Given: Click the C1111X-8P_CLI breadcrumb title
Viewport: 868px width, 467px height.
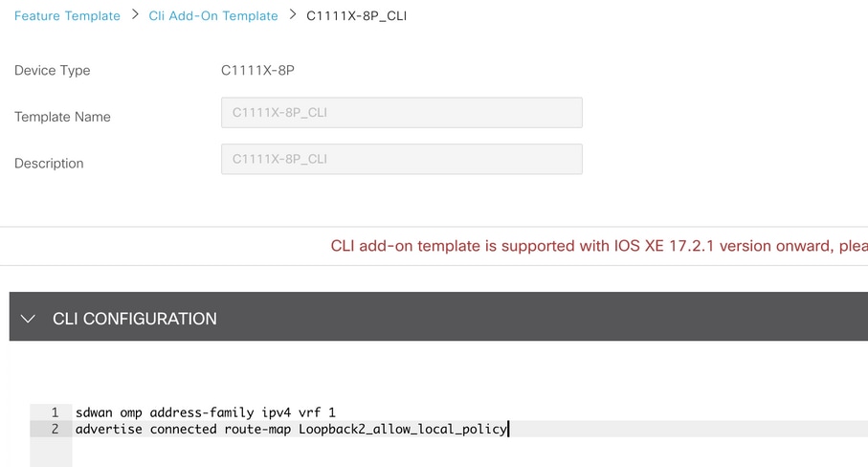Looking at the screenshot, I should point(356,16).
